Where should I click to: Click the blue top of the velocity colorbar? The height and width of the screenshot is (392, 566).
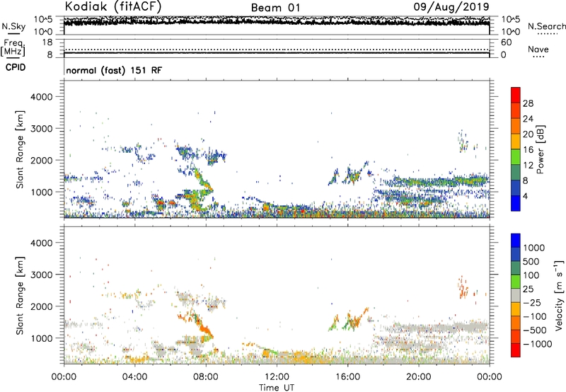point(516,241)
